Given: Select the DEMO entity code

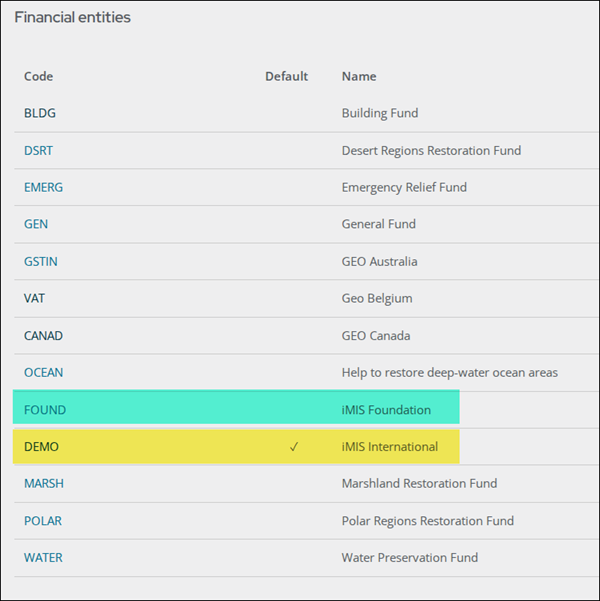Looking at the screenshot, I should (x=41, y=446).
